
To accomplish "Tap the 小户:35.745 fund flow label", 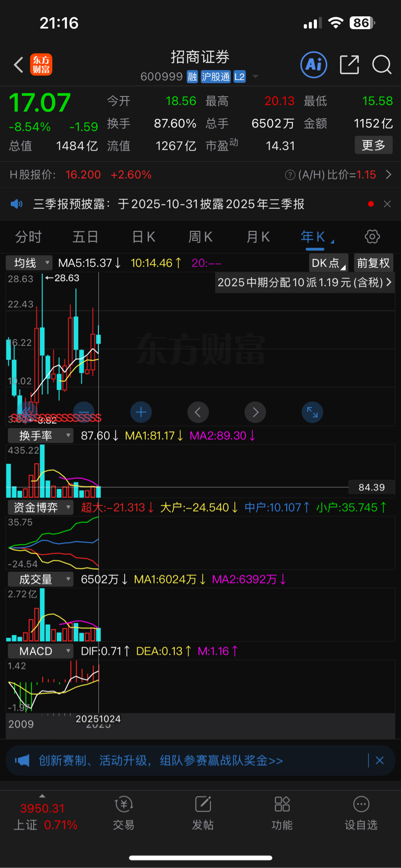I will point(351,507).
